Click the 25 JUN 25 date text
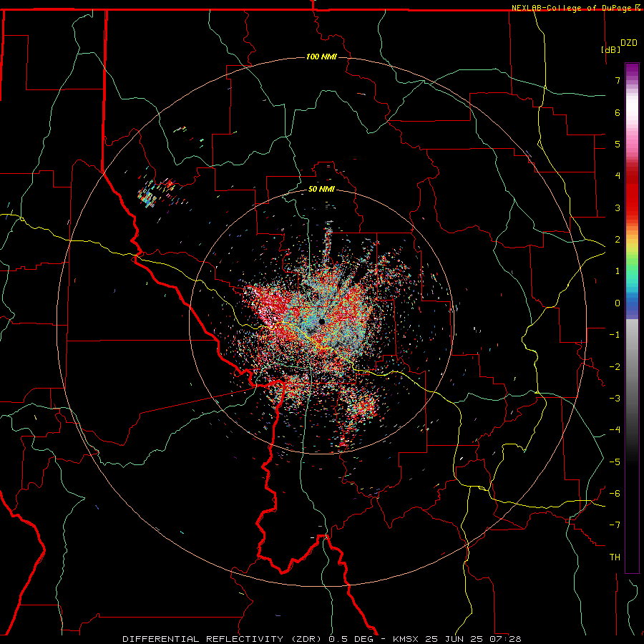The height and width of the screenshot is (644, 644). [454, 639]
